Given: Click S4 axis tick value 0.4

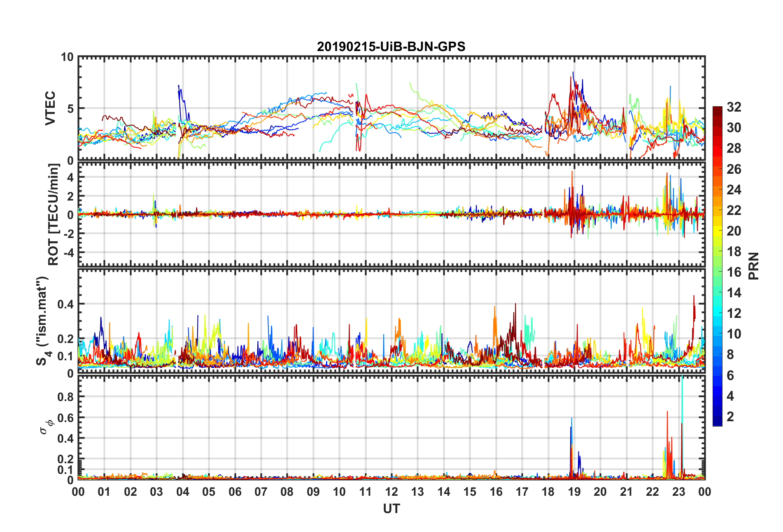Looking at the screenshot, I should (x=66, y=305).
